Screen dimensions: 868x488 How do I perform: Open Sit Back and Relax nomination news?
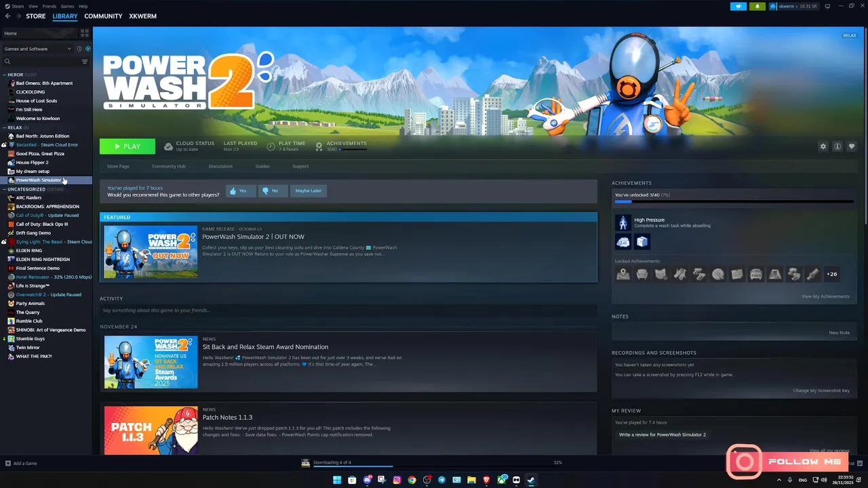[265, 347]
